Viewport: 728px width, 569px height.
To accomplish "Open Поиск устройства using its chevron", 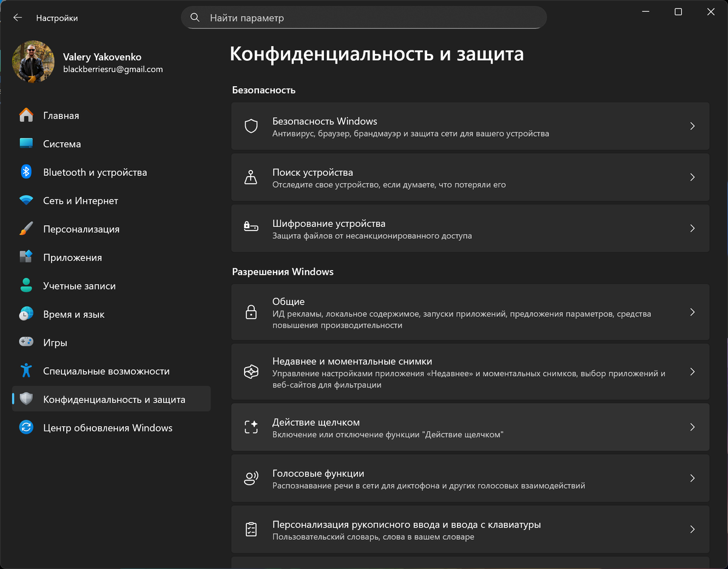I will point(692,178).
